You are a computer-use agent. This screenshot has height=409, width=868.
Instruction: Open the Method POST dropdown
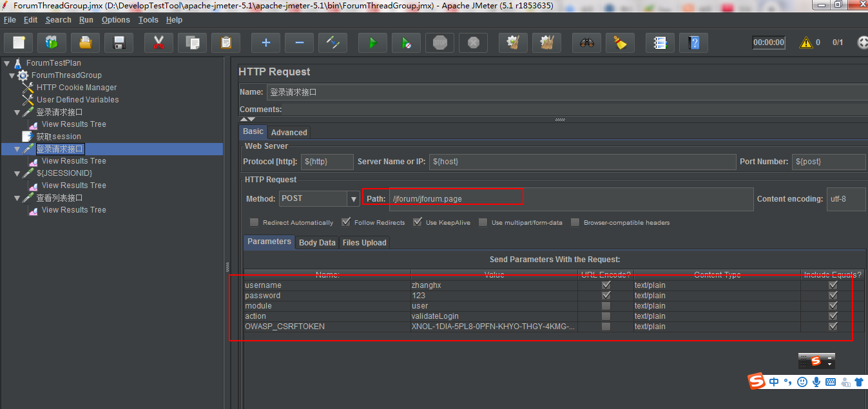[353, 199]
